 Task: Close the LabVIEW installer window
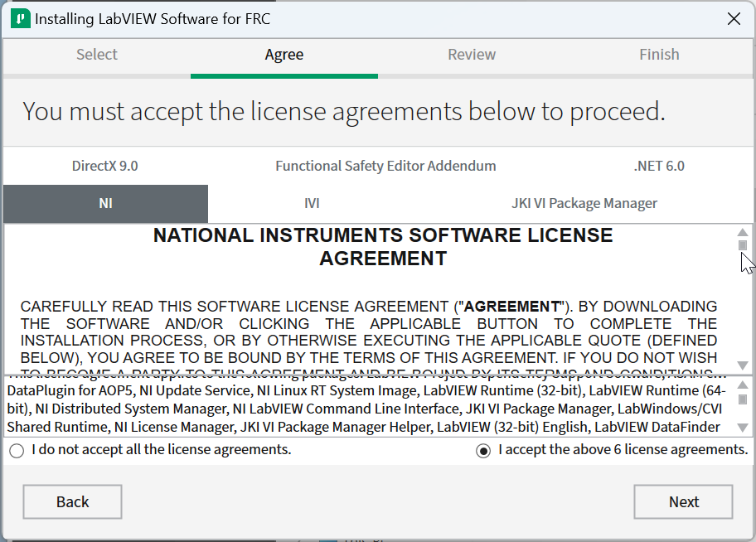tap(734, 18)
